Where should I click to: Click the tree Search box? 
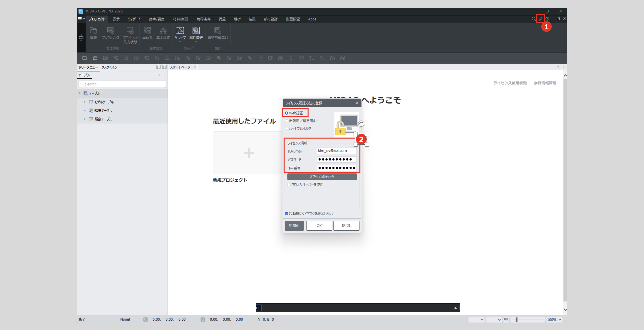122,84
